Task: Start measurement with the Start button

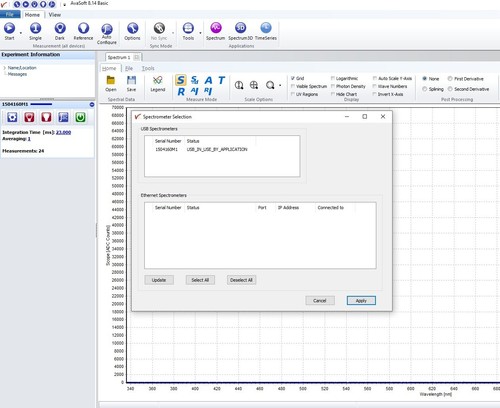Action: coord(9,31)
